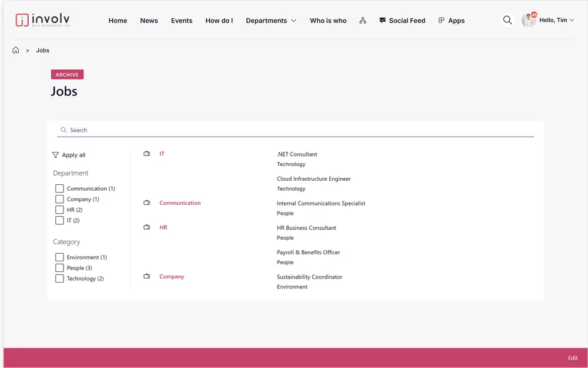Click the Apps grid icon

[442, 20]
